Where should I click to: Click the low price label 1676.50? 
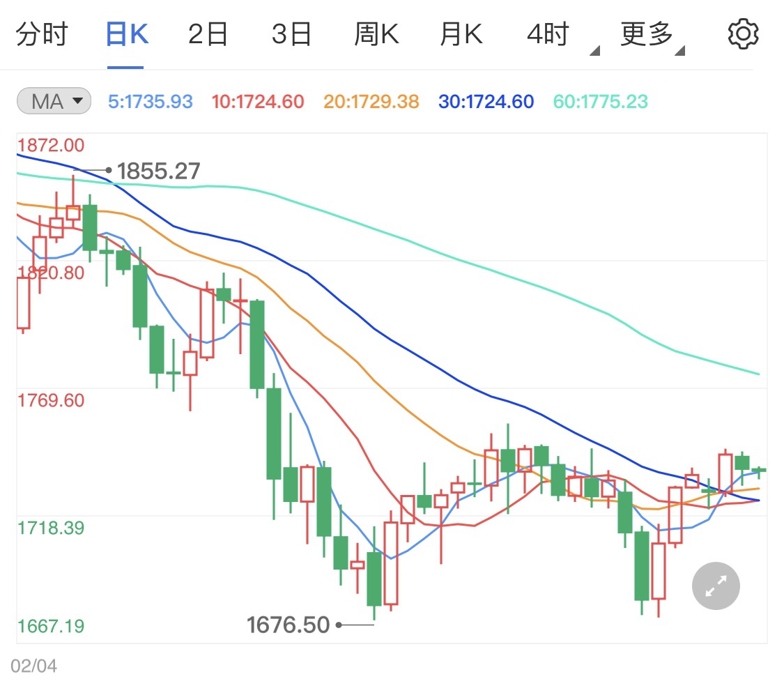coord(288,625)
